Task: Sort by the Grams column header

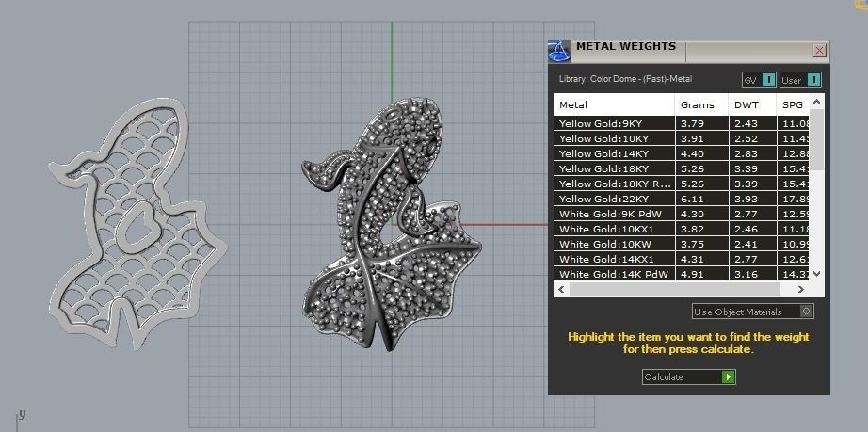Action: pos(701,104)
